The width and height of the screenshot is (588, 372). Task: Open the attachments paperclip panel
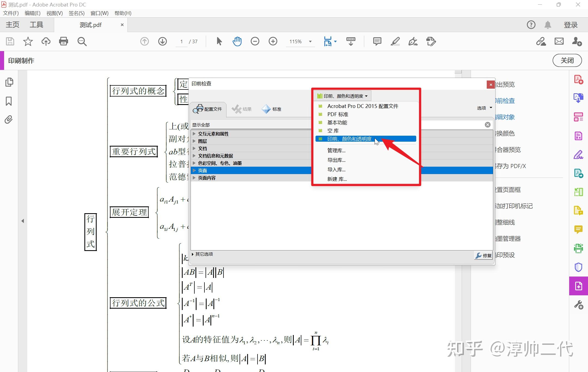coord(9,120)
